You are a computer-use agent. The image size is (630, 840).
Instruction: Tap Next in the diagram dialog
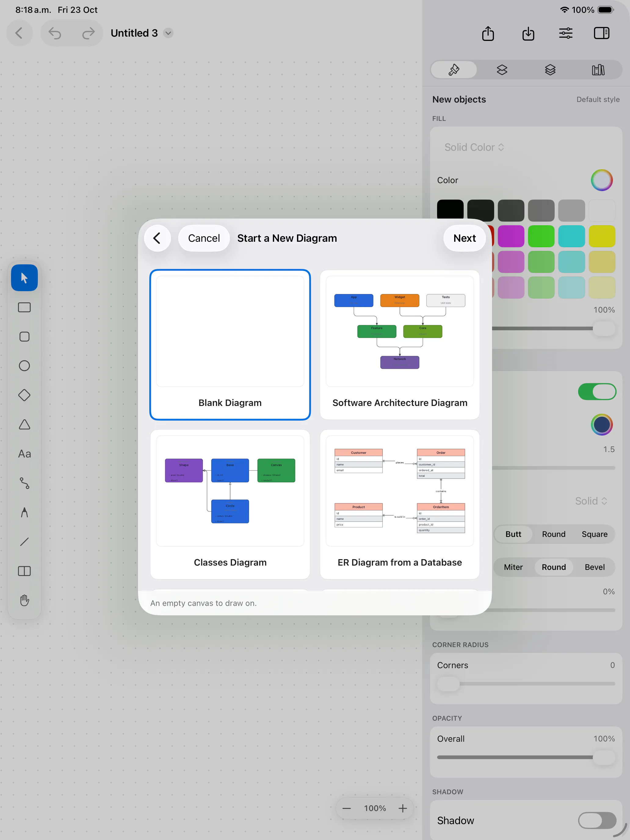pyautogui.click(x=465, y=238)
